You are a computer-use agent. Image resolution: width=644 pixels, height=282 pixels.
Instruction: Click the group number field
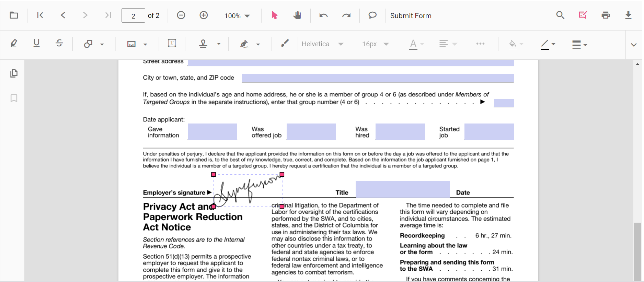coord(504,103)
